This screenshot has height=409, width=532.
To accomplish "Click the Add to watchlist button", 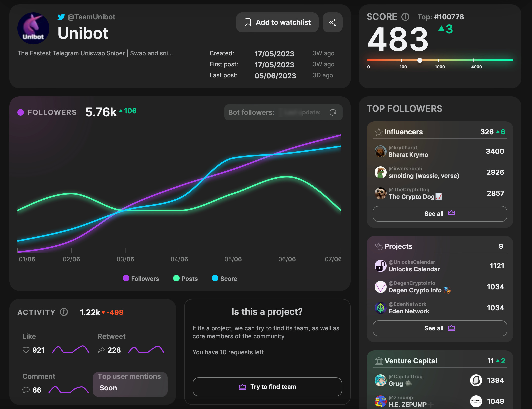I will [277, 22].
